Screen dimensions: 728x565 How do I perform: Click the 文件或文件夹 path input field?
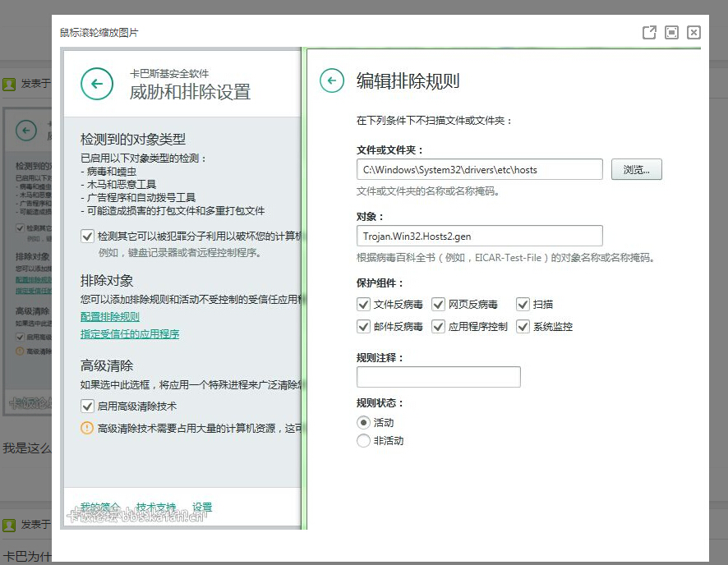[x=480, y=169]
